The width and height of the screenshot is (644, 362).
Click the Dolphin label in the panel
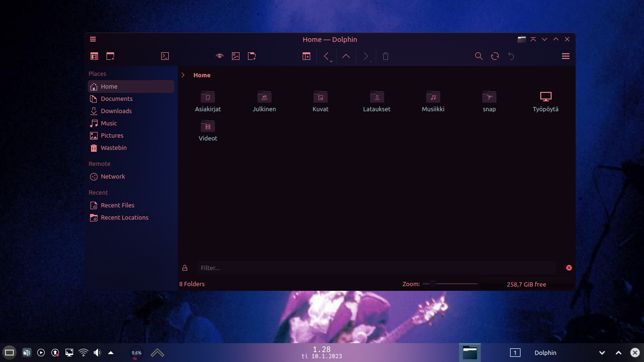[x=545, y=353]
